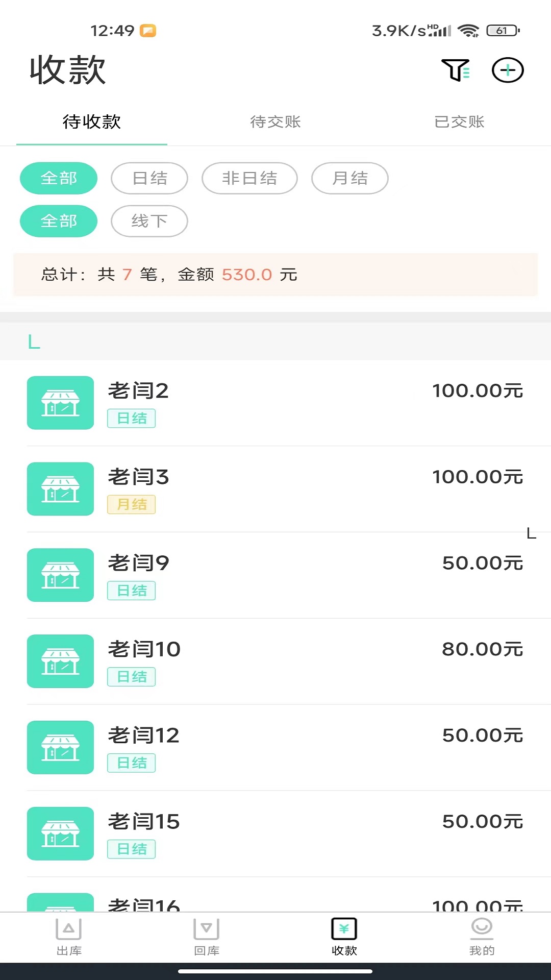Select the 日结 filter chip
Viewport: 551px width, 980px height.
pos(149,178)
